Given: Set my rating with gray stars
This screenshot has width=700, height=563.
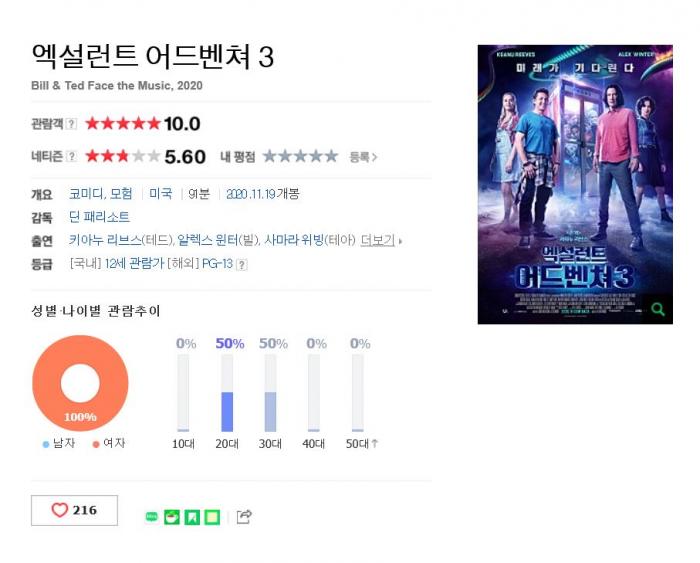Looking at the screenshot, I should 300,156.
